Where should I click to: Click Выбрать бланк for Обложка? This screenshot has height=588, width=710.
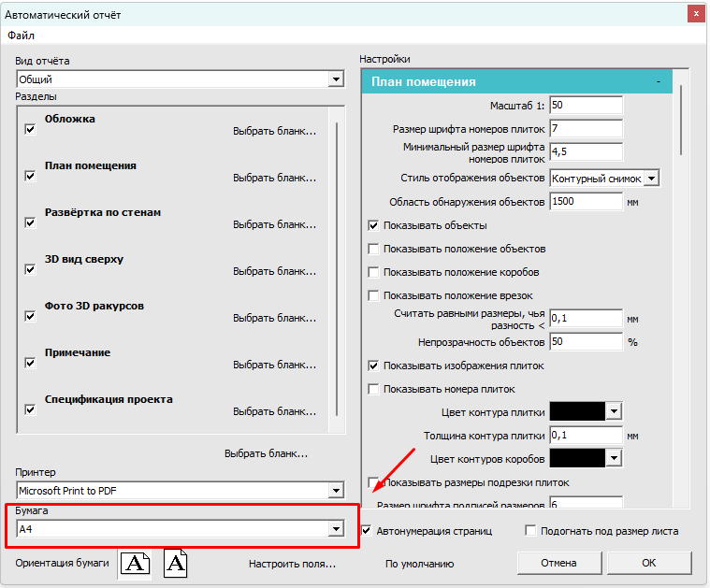[x=274, y=131]
